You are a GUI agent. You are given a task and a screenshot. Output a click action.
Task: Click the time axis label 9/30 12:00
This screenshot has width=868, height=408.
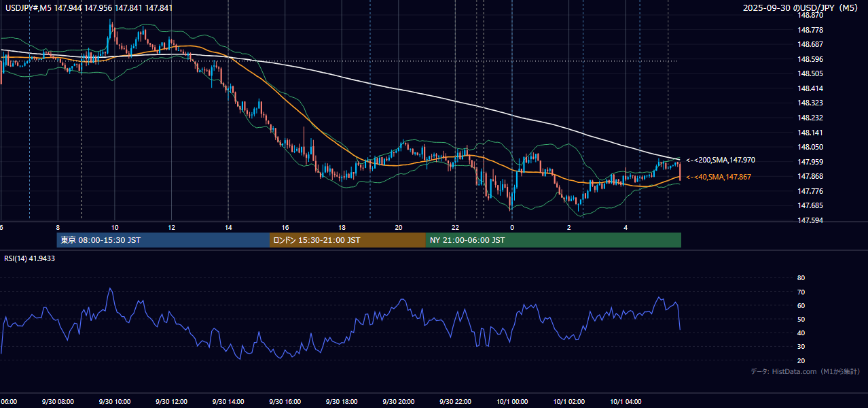coord(171,402)
